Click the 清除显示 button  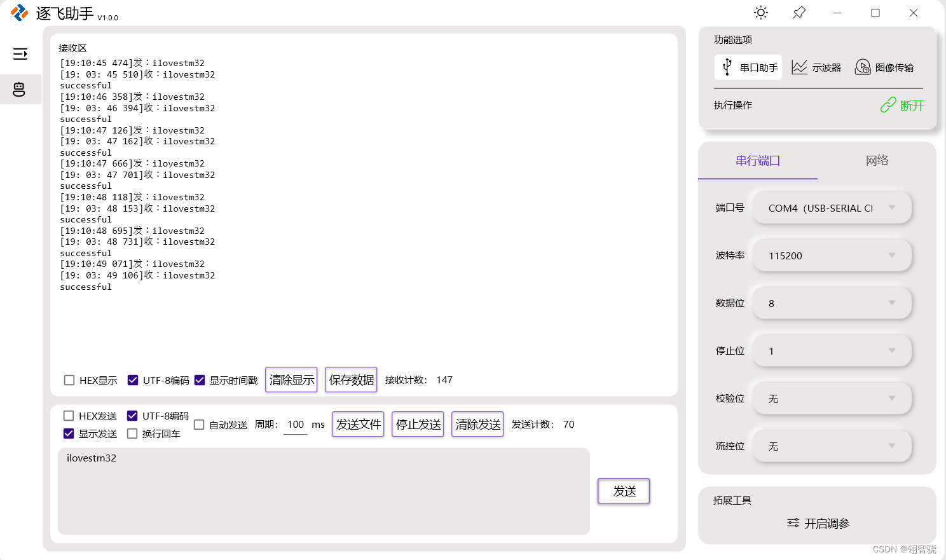[x=291, y=379]
